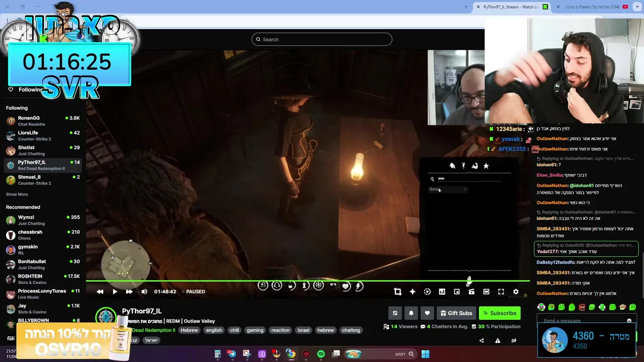Screen dimensions: 644x362
Task: Open the PyThor97_IL channel name
Action: (x=142, y=311)
